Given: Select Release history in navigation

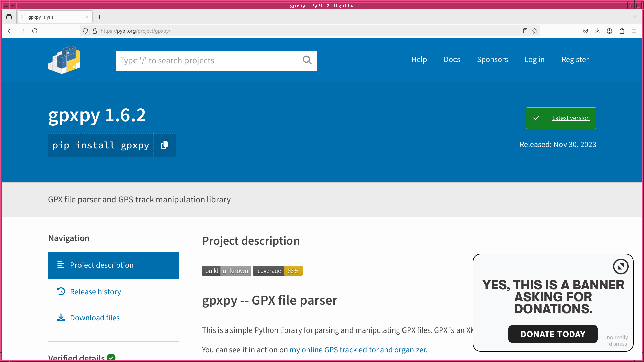Looking at the screenshot, I should coord(96,292).
